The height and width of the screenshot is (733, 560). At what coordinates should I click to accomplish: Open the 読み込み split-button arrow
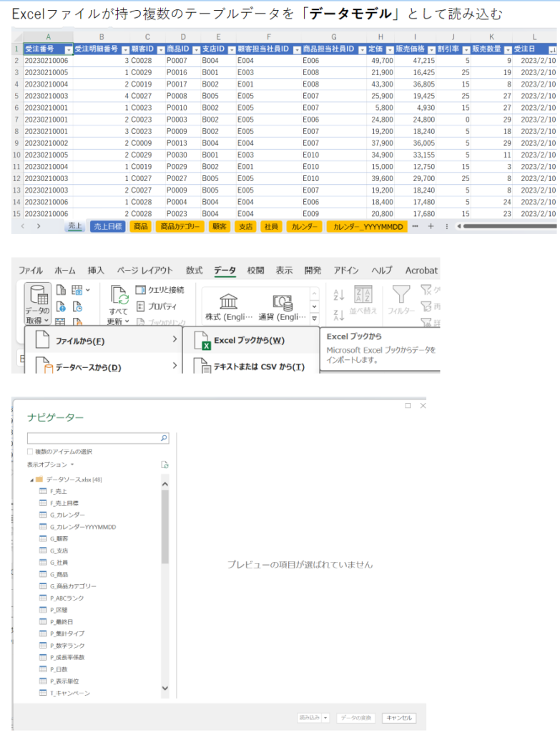click(x=325, y=717)
